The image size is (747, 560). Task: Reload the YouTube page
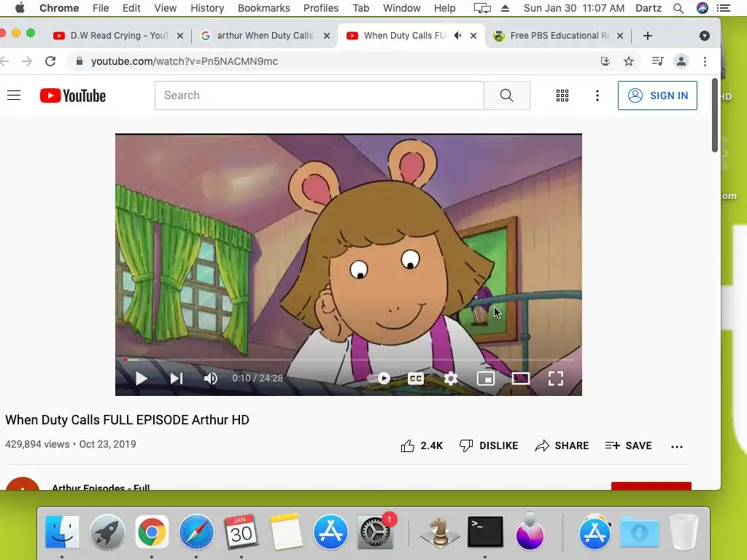pyautogui.click(x=50, y=61)
